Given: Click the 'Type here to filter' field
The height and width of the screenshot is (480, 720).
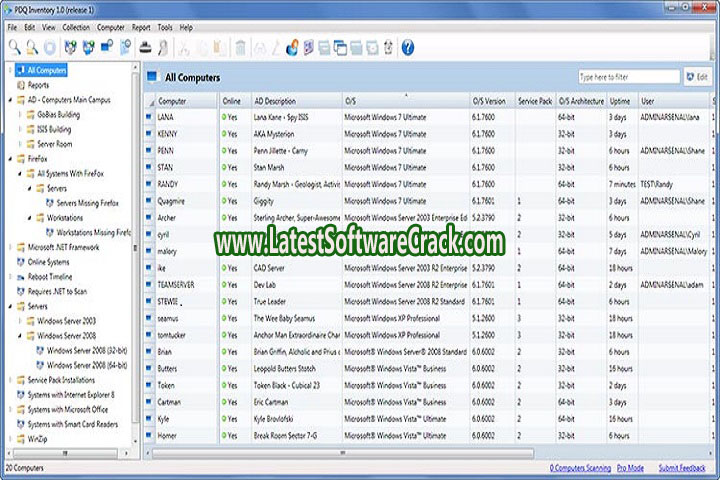Looking at the screenshot, I should pyautogui.click(x=628, y=77).
